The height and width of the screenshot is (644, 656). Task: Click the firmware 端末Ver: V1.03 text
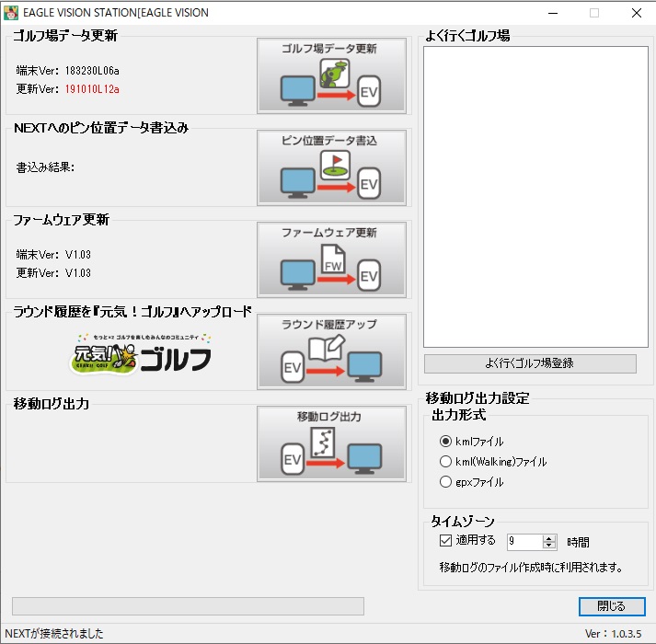pyautogui.click(x=53, y=255)
